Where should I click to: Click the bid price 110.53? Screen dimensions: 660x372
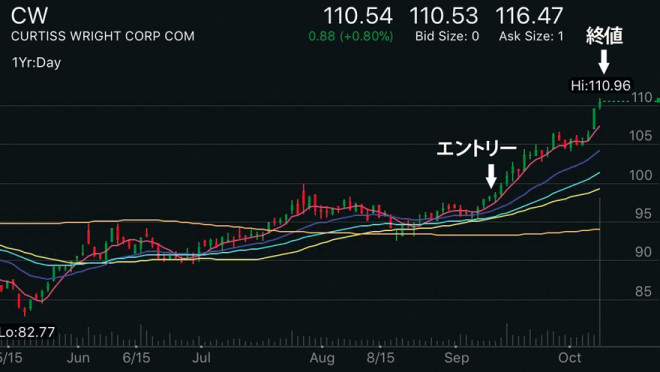pos(444,16)
